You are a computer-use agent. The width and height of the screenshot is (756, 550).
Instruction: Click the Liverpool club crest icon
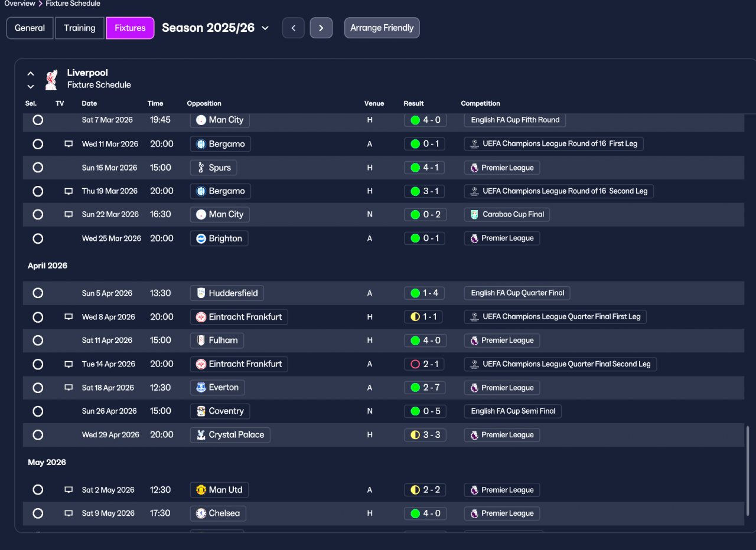pyautogui.click(x=51, y=79)
